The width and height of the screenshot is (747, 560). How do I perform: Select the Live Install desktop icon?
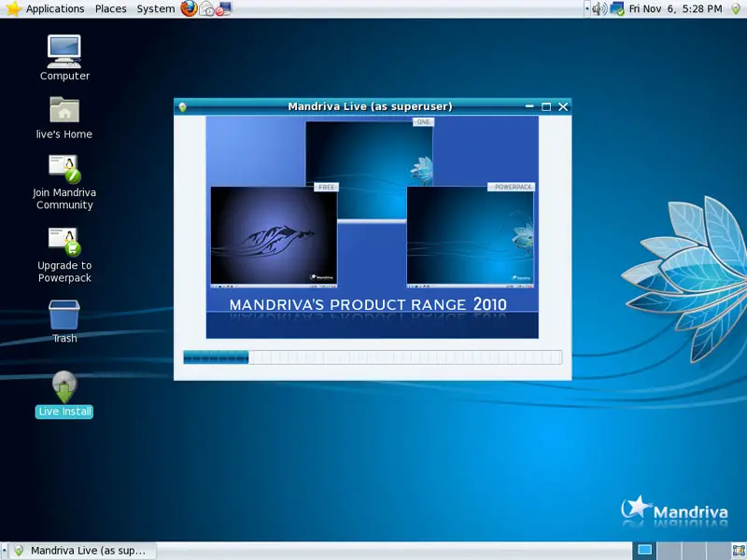[64, 395]
